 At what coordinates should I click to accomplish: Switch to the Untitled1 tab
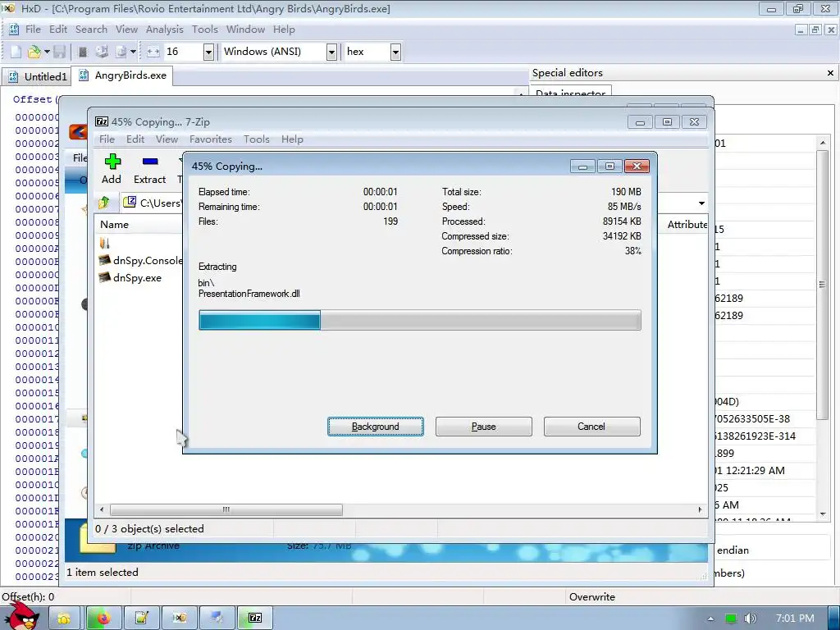(x=38, y=76)
